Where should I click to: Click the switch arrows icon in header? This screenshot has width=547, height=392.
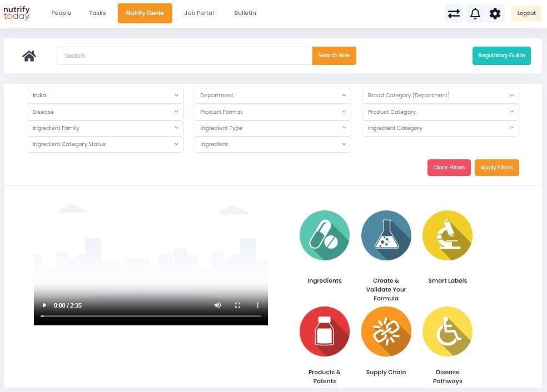pyautogui.click(x=454, y=13)
